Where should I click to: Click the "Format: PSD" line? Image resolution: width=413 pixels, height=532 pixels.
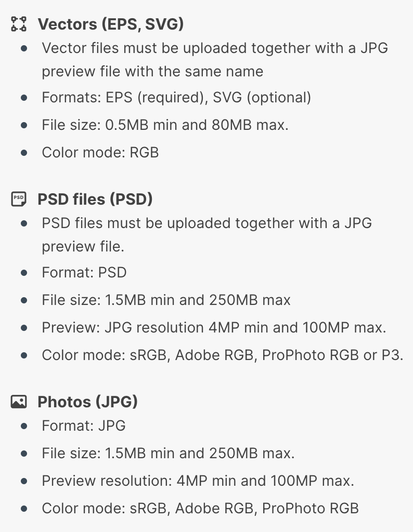tap(84, 272)
